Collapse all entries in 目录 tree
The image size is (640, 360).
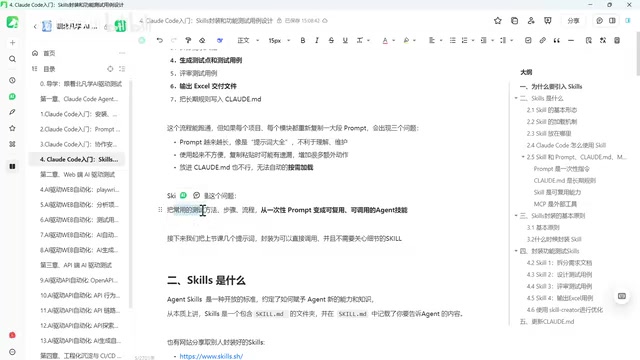[122, 69]
